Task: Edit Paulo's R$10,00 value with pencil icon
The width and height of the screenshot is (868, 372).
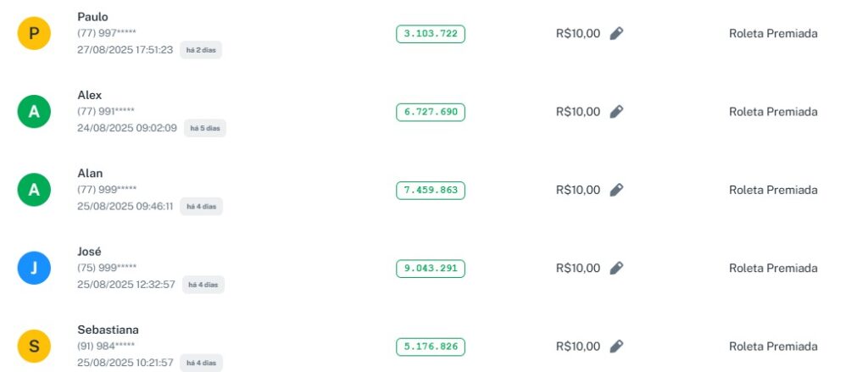Action: pos(616,34)
